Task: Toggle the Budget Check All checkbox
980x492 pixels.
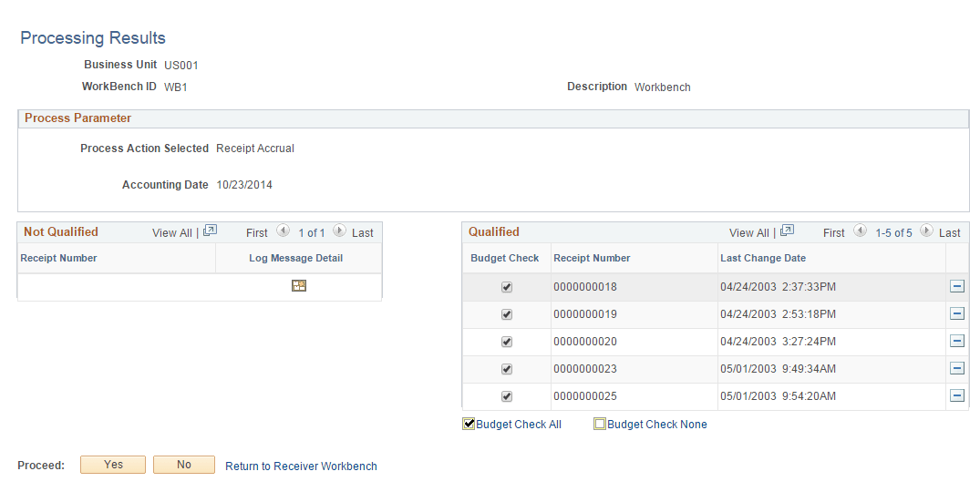Action: click(x=469, y=424)
